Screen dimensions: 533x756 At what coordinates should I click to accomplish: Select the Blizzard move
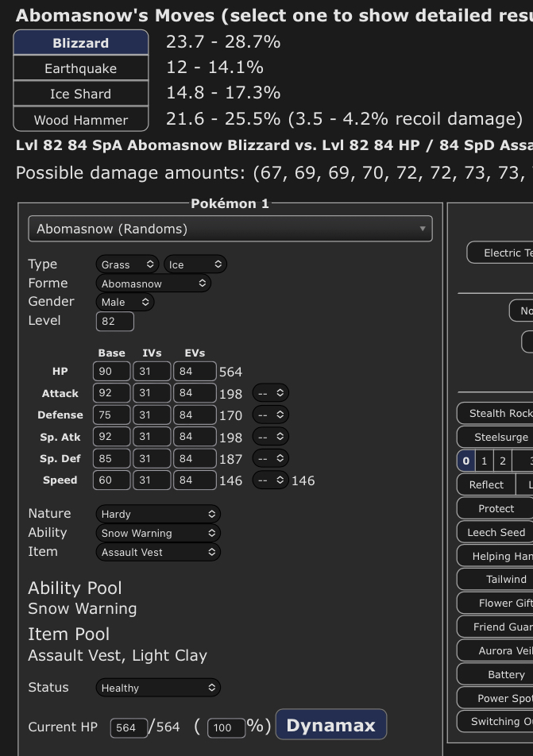click(x=81, y=43)
